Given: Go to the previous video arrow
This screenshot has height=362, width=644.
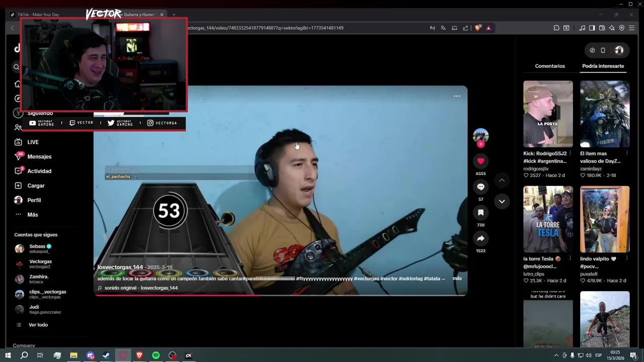Looking at the screenshot, I should coord(502,180).
